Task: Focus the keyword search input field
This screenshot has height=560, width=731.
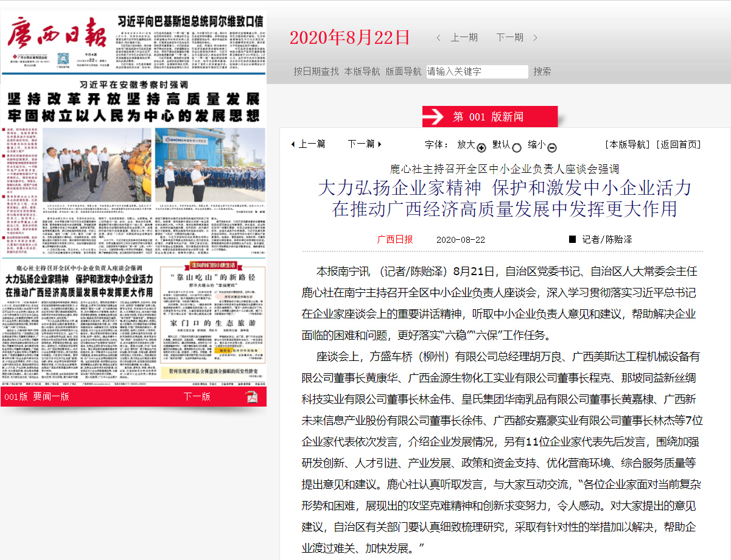Action: [477, 71]
